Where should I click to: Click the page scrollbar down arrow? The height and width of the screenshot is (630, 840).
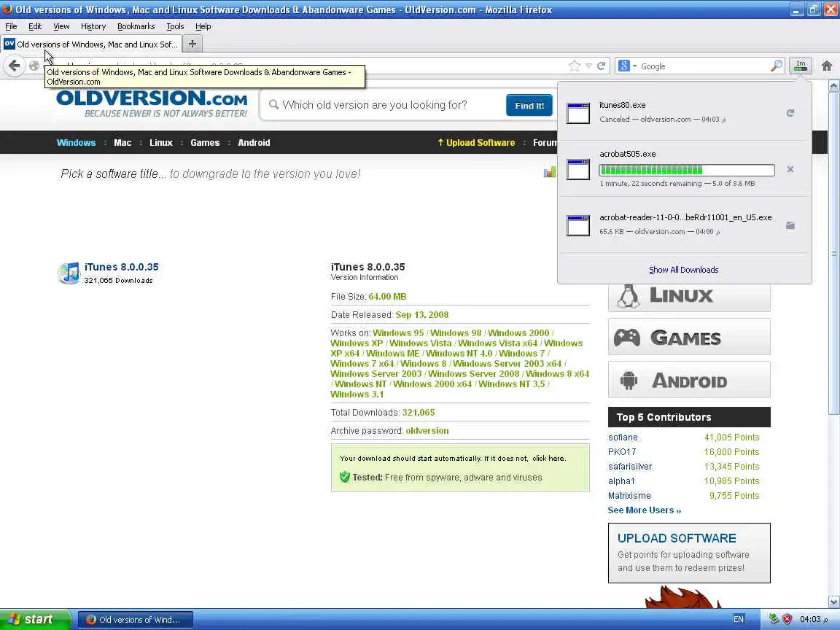tap(833, 602)
